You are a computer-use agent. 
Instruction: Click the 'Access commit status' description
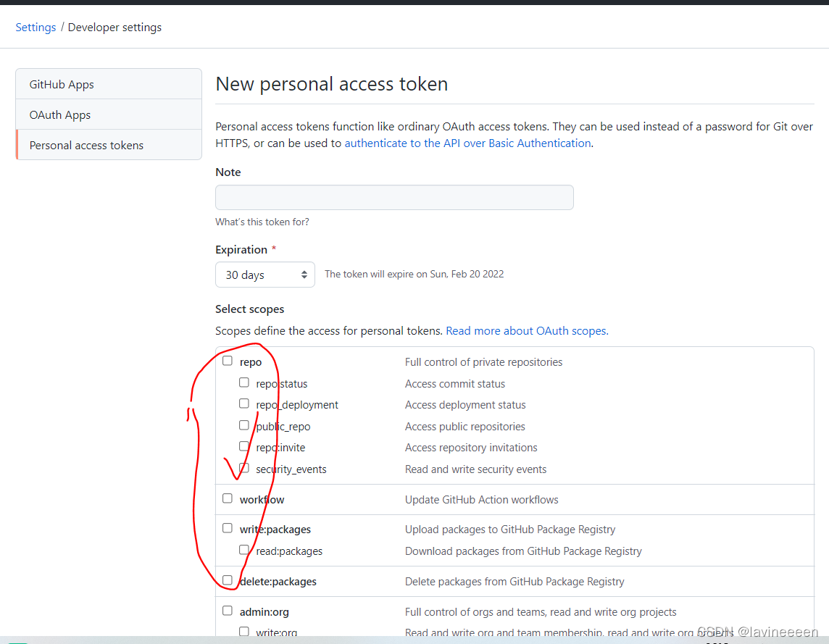click(454, 384)
